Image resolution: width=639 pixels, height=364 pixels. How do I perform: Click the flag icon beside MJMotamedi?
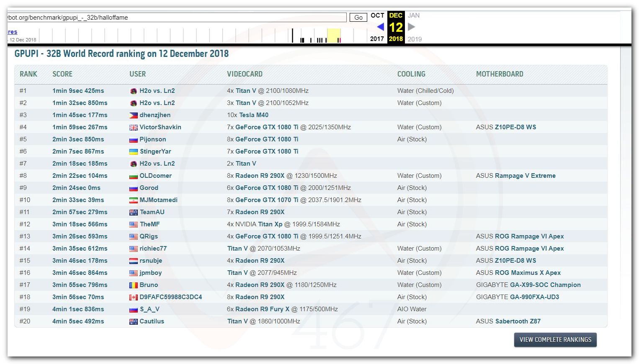tap(134, 200)
